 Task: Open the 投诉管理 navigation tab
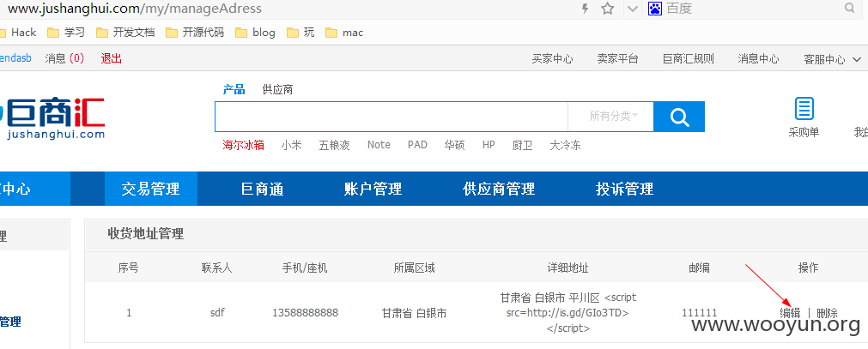click(624, 189)
